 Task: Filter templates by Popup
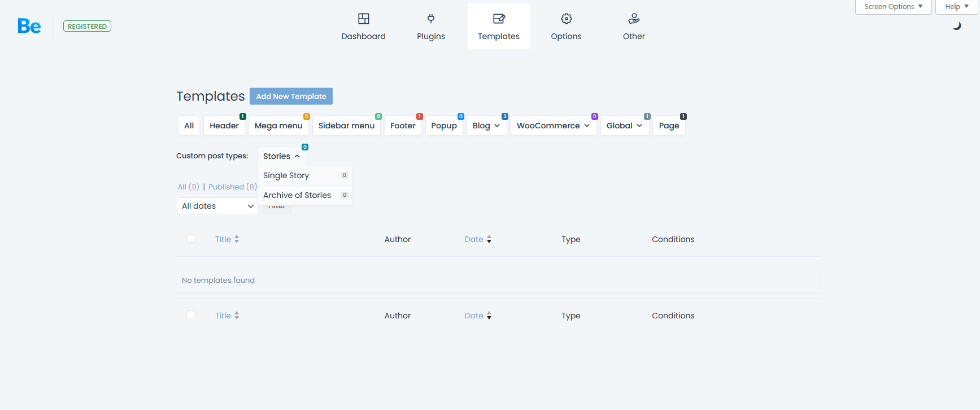(444, 126)
